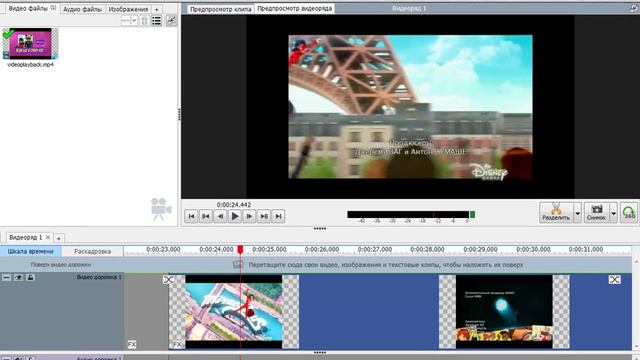Switch media bin to list view

pos(156,20)
